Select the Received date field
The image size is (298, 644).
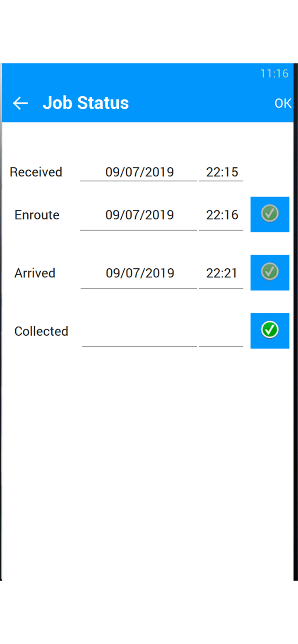139,172
